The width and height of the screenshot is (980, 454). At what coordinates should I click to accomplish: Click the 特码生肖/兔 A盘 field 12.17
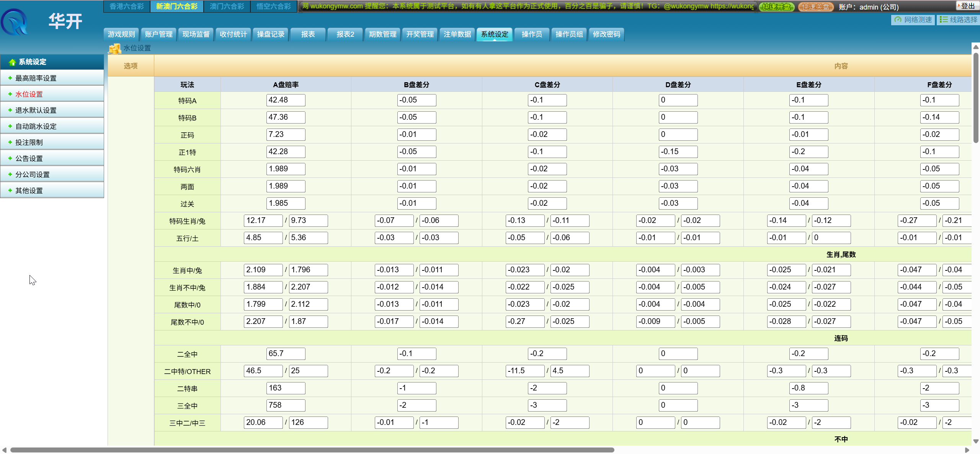click(x=263, y=221)
